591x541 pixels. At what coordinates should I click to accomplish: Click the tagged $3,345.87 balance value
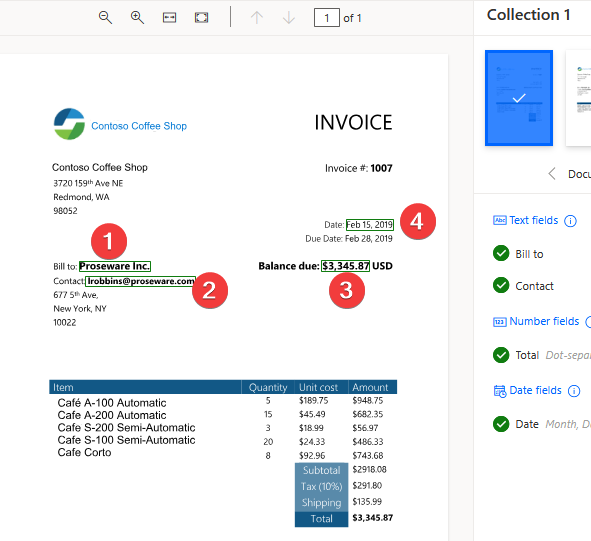(x=345, y=266)
